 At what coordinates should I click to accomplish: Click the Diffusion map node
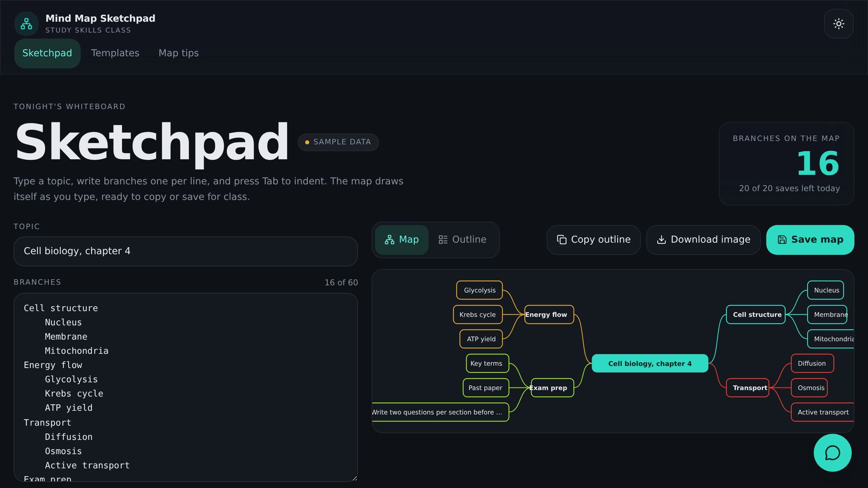coord(812,363)
